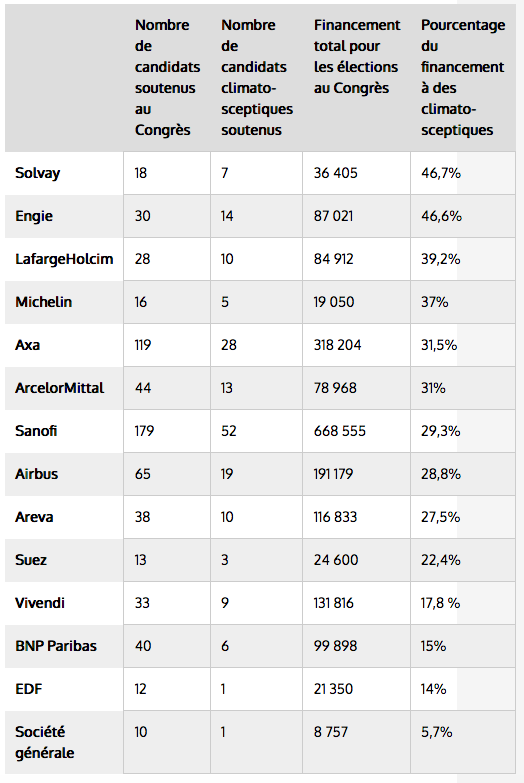Click the LafargeHolcim row header

pyautogui.click(x=64, y=259)
